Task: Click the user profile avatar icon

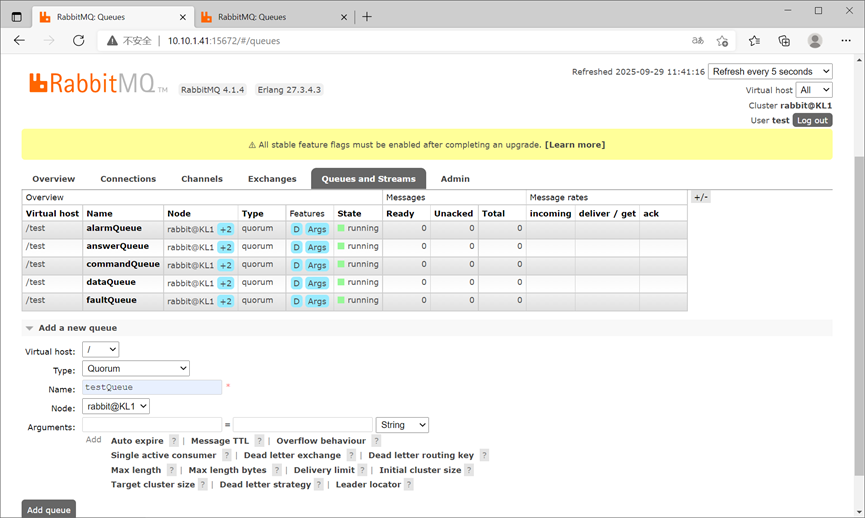Action: pos(815,40)
